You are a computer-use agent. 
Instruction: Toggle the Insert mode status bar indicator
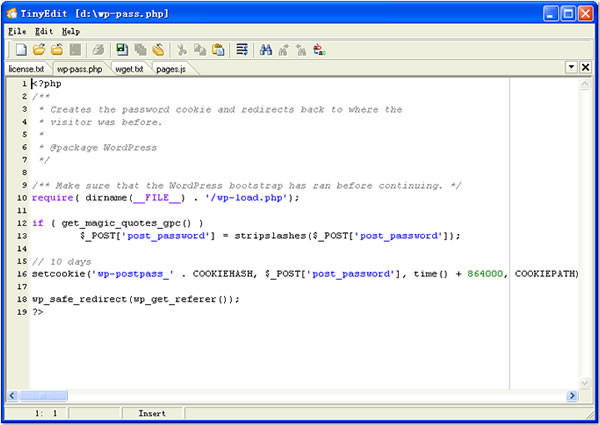[152, 412]
